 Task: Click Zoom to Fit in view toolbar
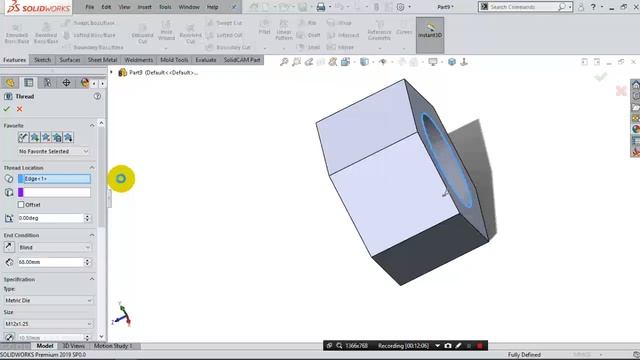tap(284, 62)
